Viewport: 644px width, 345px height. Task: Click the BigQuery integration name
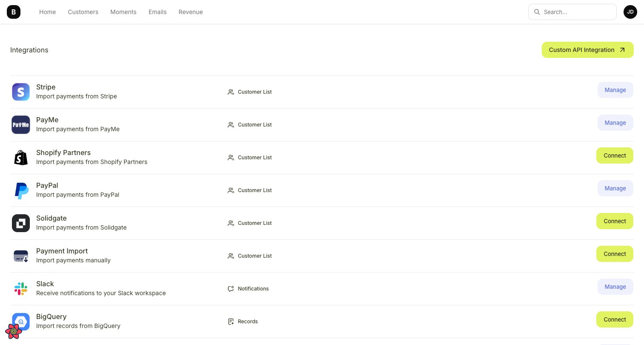[x=52, y=316]
